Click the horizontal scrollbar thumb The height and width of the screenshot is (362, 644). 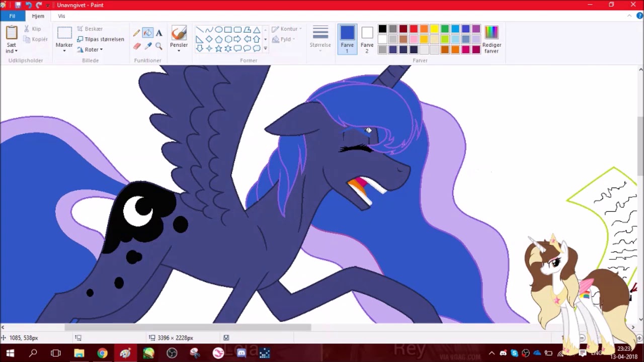point(188,327)
